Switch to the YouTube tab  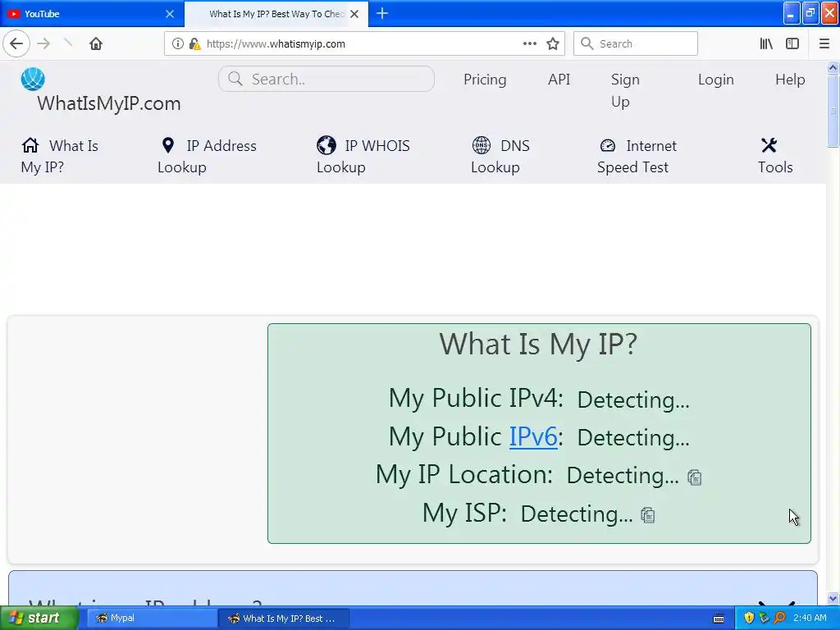click(x=91, y=14)
